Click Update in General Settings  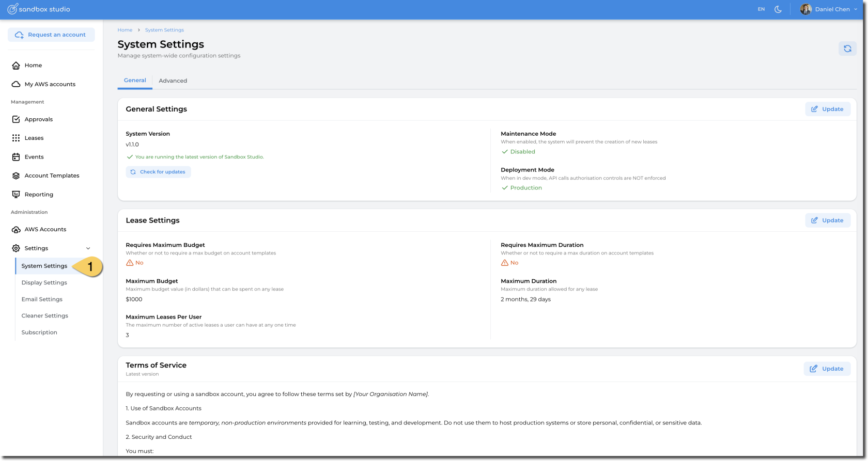point(827,109)
